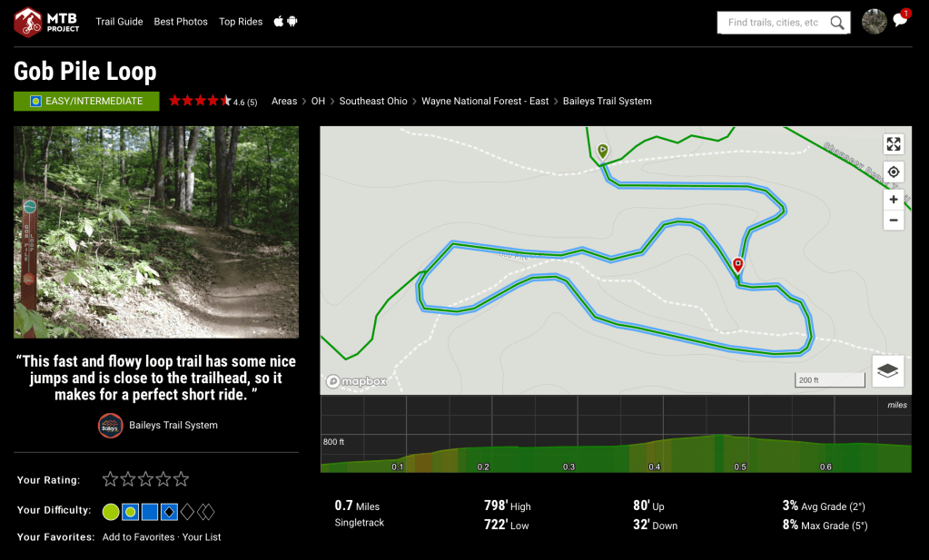This screenshot has height=560, width=929.
Task: Enter fullscreen map view
Action: coord(894,144)
